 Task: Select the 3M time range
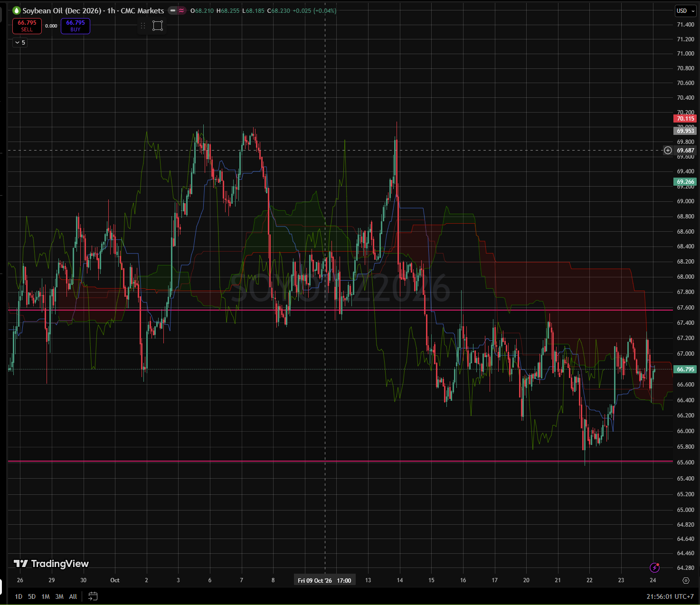pos(59,596)
